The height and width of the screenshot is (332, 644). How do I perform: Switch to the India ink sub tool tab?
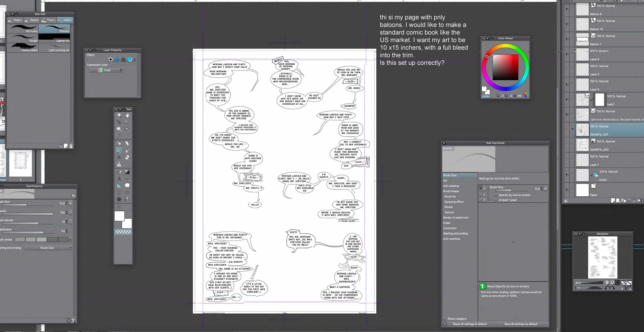click(x=66, y=20)
